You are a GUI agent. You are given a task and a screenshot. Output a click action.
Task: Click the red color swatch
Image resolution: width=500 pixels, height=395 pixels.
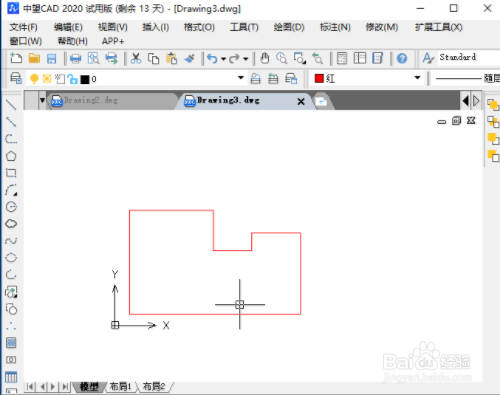tap(319, 78)
